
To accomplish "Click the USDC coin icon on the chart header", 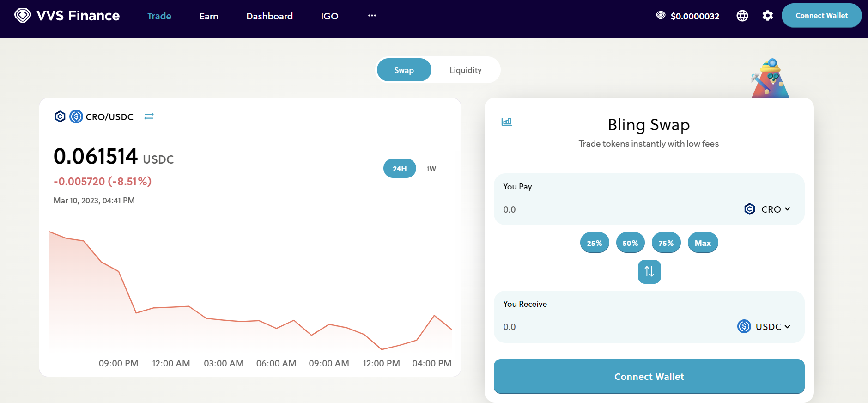I will (x=76, y=116).
